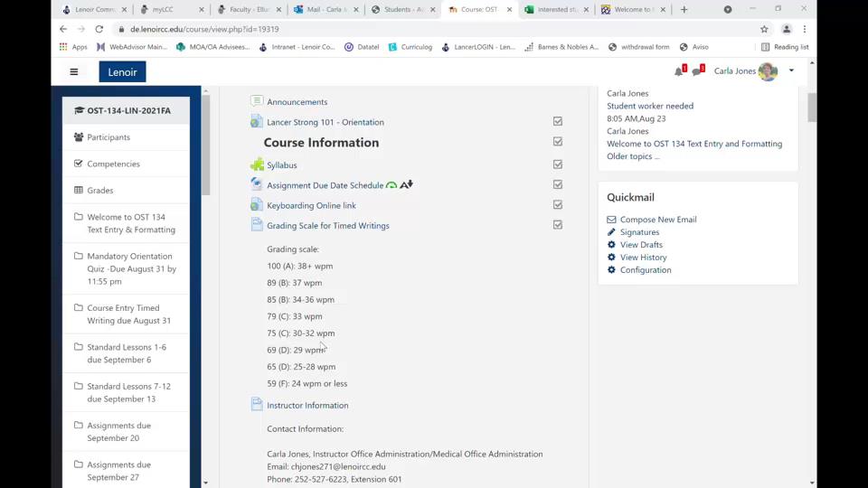Open WebAdvisor Main bookmark

tap(132, 47)
